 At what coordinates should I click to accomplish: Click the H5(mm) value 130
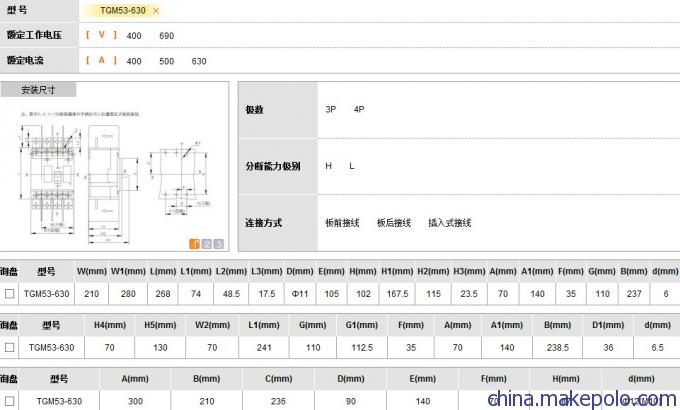[x=160, y=348]
